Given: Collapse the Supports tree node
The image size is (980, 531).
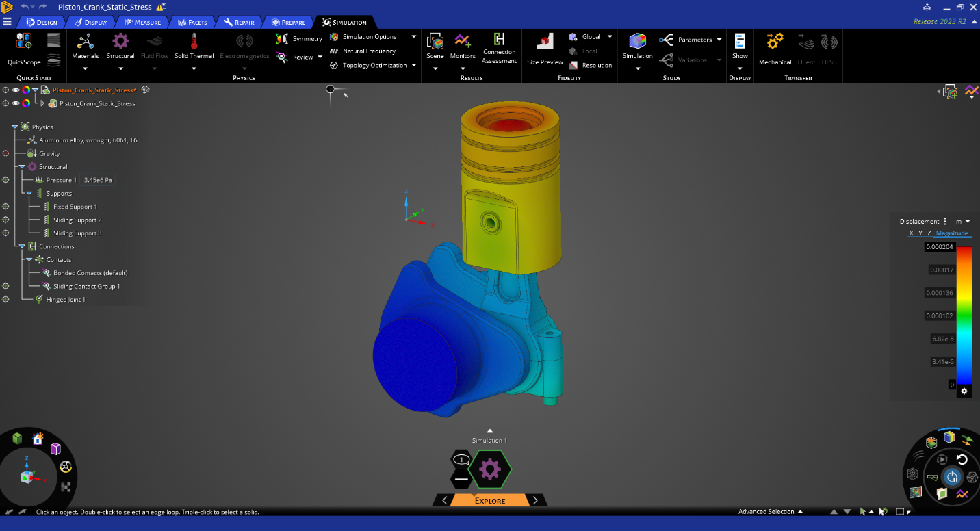Looking at the screenshot, I should [x=29, y=193].
